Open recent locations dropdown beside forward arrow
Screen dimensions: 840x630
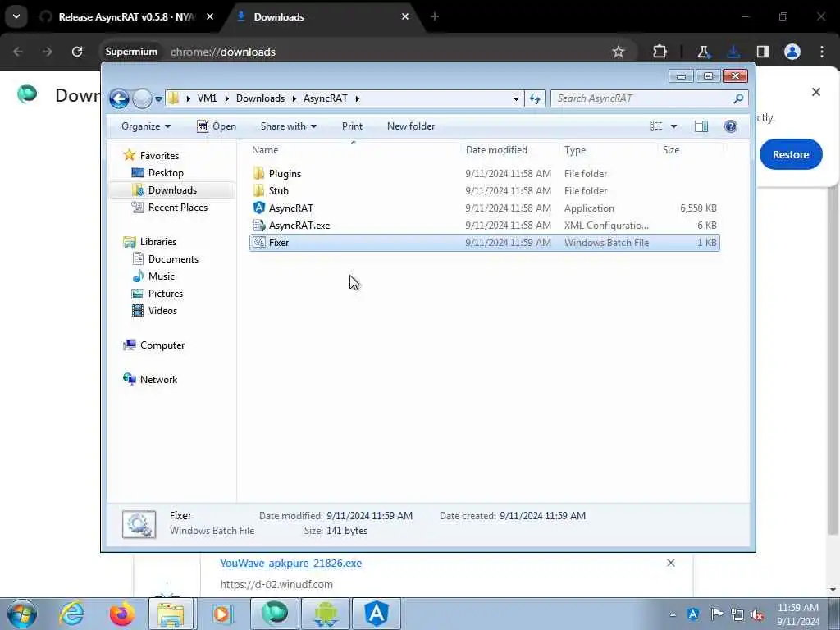158,99
